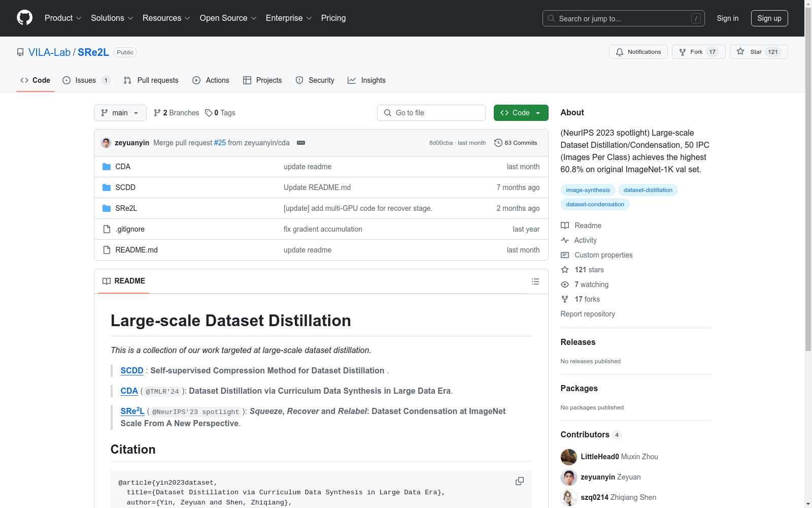Click the image-synthesis topic tag
812x508 pixels.
(x=588, y=190)
